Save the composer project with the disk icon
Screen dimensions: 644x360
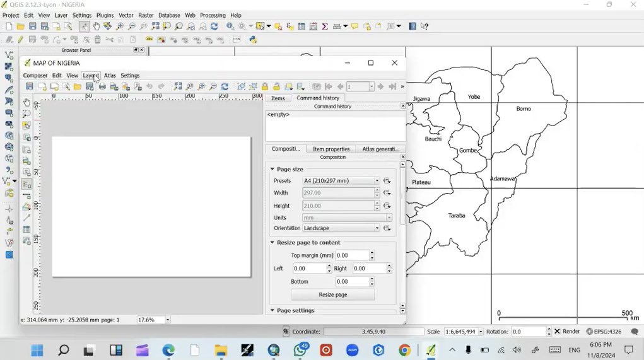tap(30, 86)
